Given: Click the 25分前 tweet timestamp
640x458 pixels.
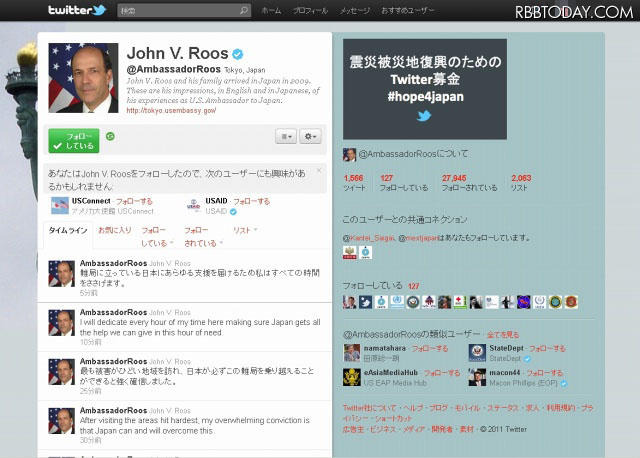Looking at the screenshot, I should [90, 391].
